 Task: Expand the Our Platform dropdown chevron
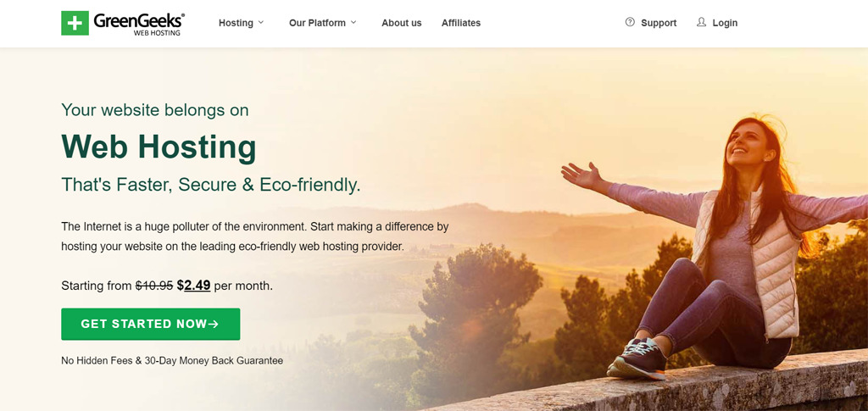tap(353, 22)
